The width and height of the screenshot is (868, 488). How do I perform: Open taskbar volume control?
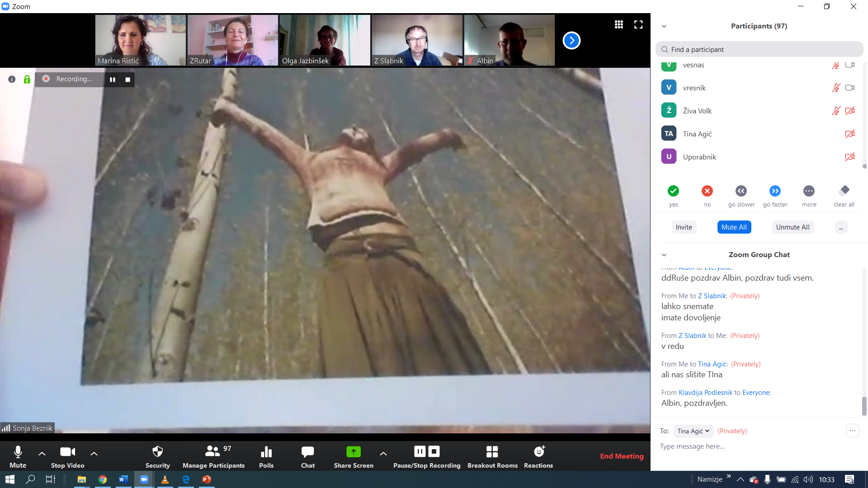pyautogui.click(x=808, y=479)
